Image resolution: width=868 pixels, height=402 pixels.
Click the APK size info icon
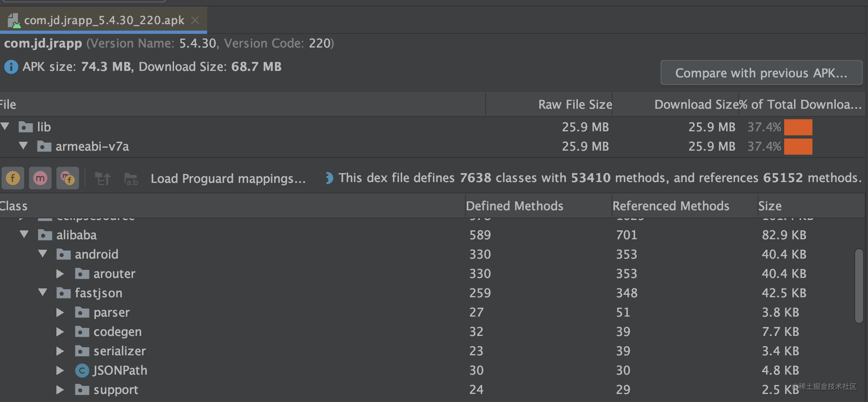(11, 67)
